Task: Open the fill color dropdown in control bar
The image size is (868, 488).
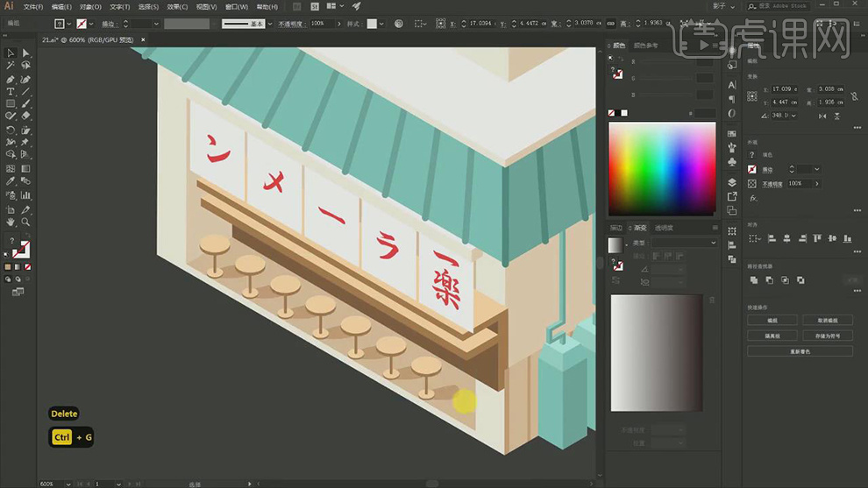Action: (x=68, y=24)
